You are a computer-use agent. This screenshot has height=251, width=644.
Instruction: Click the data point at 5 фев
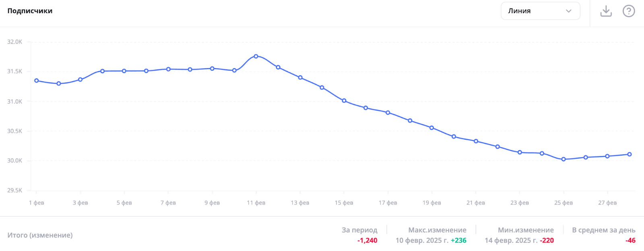coord(124,71)
